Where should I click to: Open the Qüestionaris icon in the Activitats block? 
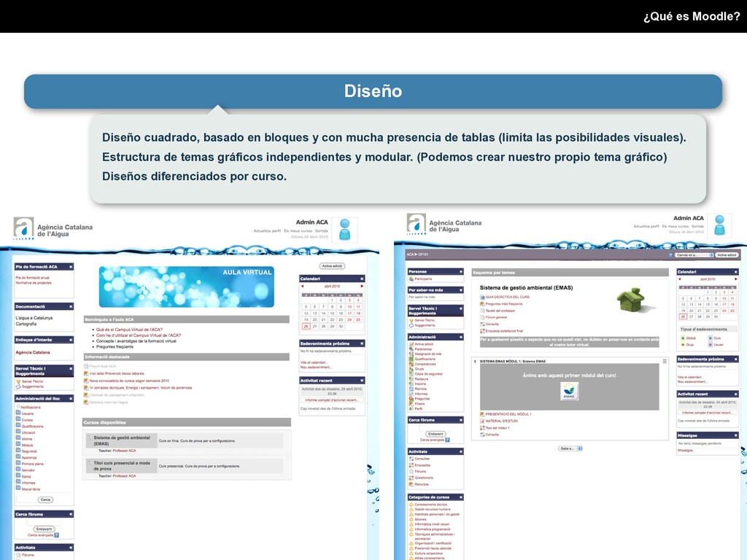click(x=411, y=478)
